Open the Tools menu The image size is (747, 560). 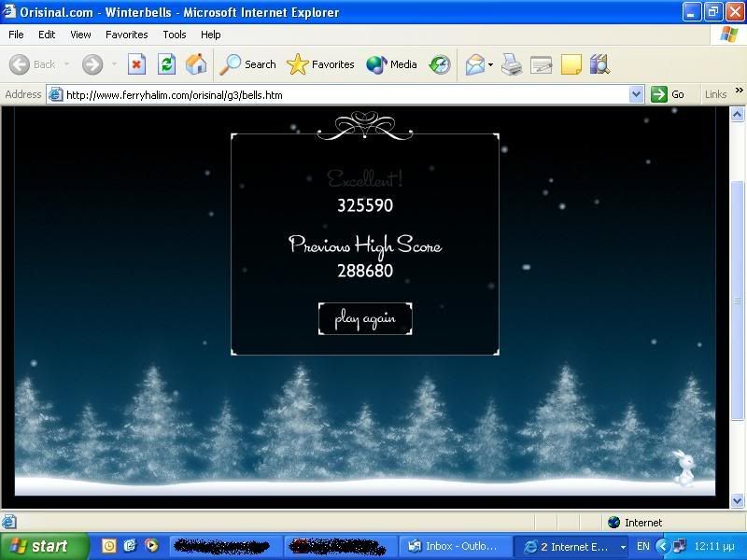click(175, 35)
